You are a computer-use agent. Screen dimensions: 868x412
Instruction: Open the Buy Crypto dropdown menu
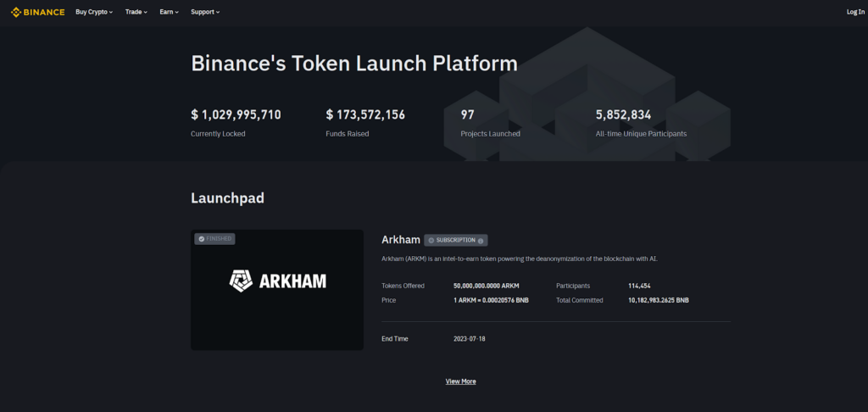93,12
